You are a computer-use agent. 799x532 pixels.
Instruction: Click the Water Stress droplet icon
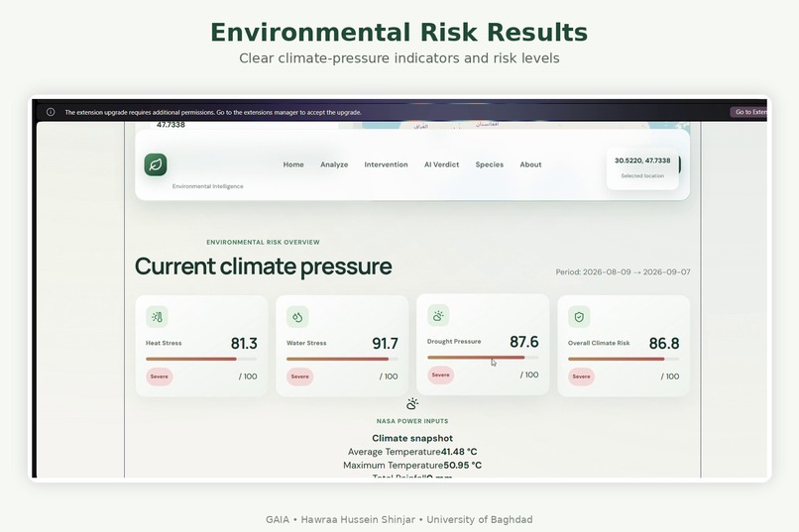(x=297, y=317)
